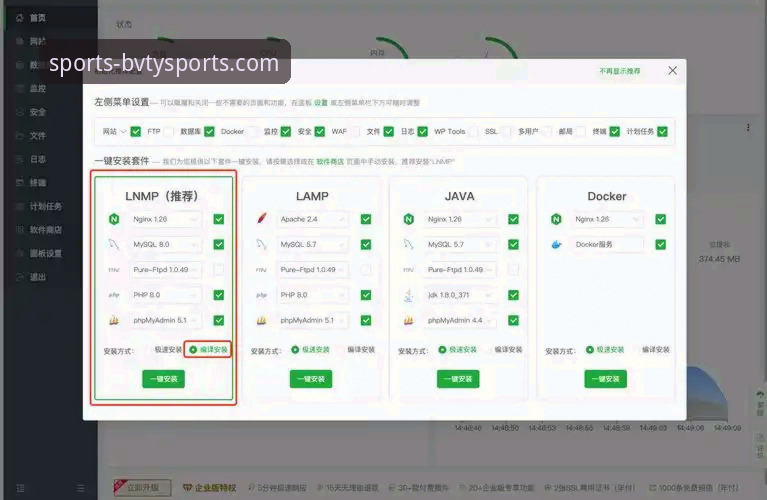Go to 安全 in the left sidebar

38,112
